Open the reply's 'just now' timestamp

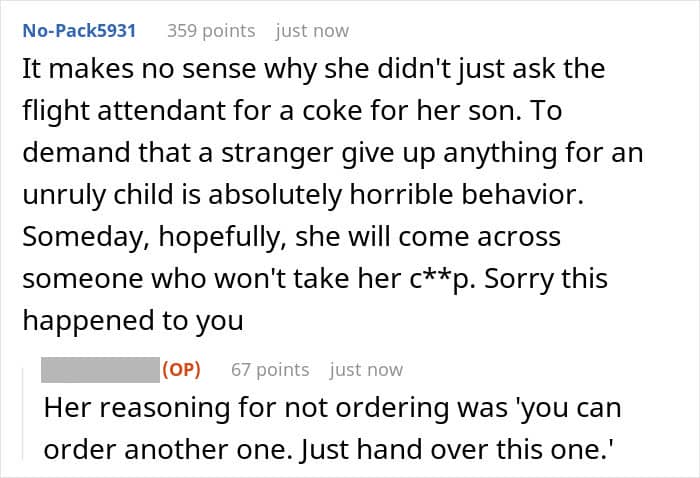(x=366, y=370)
